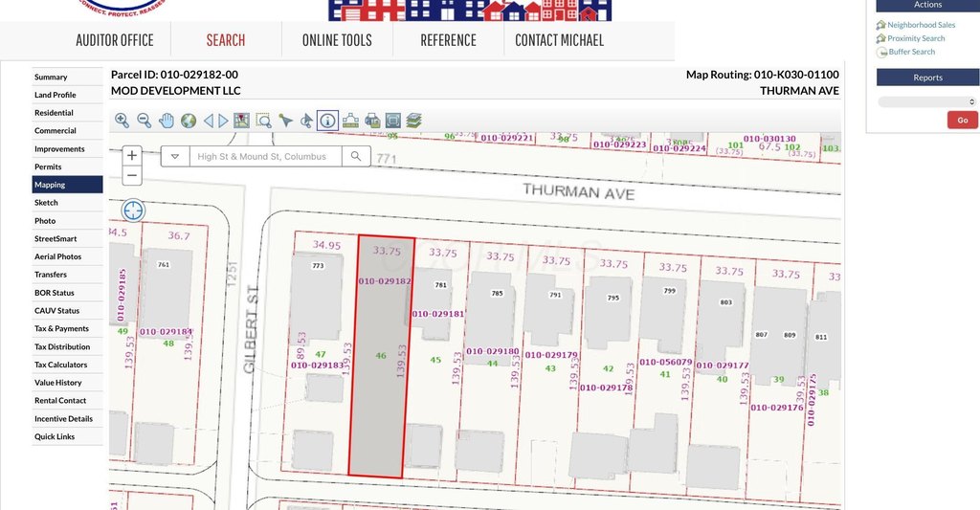The height and width of the screenshot is (510, 980).
Task: Activate the identify info tool
Action: pyautogui.click(x=327, y=121)
